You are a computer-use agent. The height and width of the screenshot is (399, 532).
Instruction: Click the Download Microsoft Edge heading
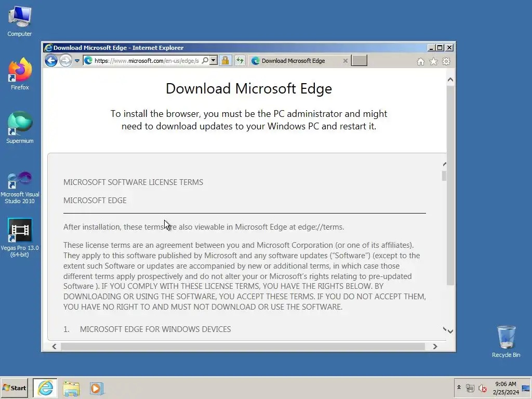tap(249, 88)
